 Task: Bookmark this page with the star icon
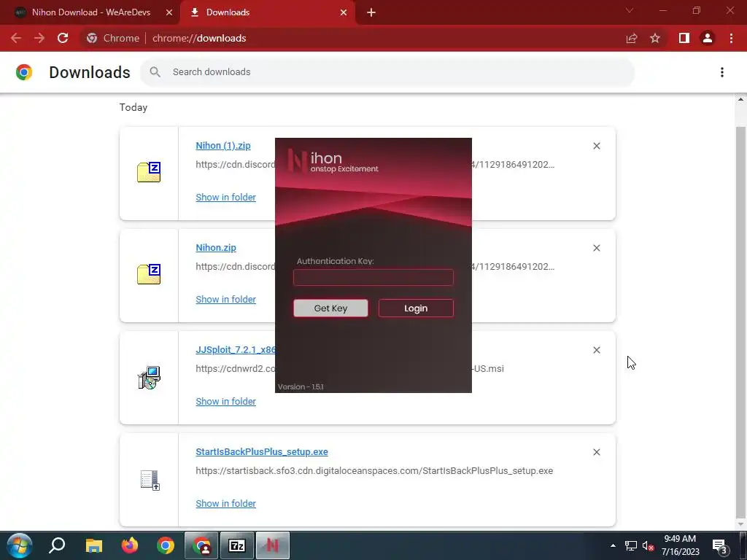(x=655, y=38)
